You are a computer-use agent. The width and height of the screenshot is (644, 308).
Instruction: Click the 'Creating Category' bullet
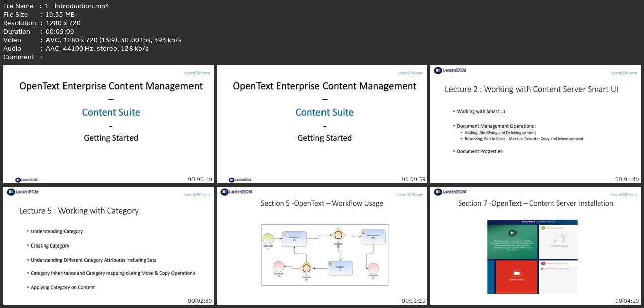point(50,246)
